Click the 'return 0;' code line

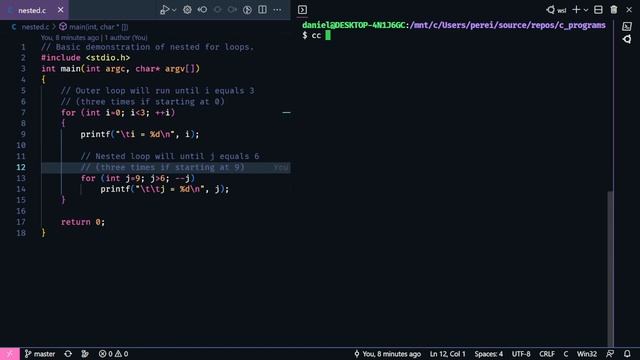tap(83, 222)
